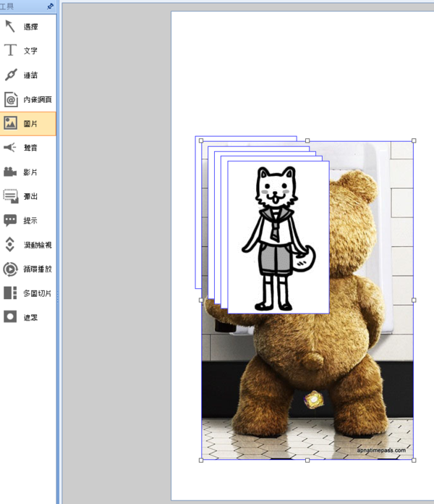Click the 聲音 sound tool
Screen dimensions: 434x504
[27, 148]
